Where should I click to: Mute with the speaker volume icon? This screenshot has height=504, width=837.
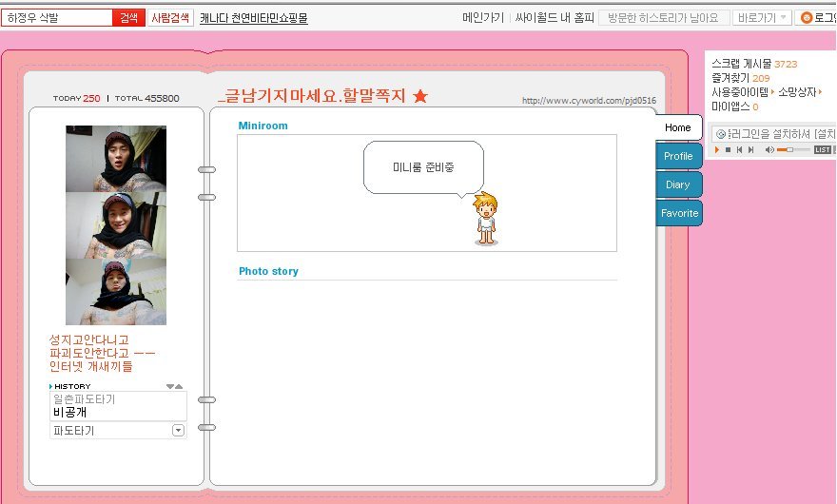pyautogui.click(x=769, y=150)
